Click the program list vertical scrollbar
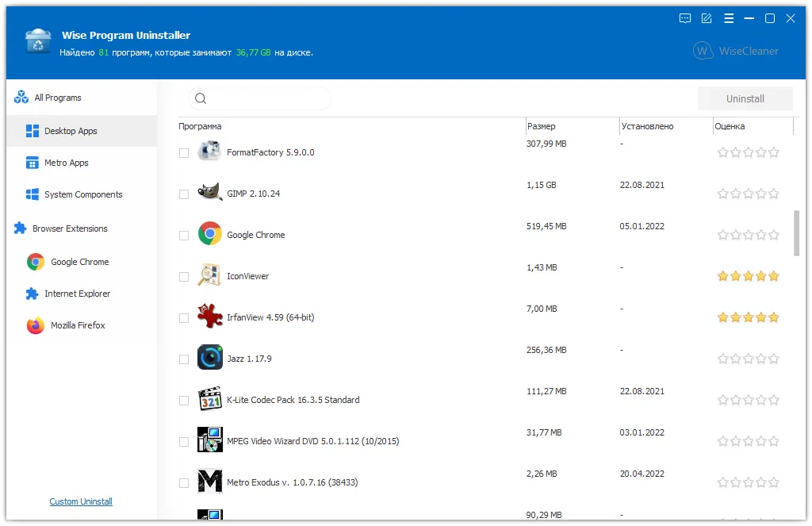This screenshot has height=526, width=812. click(x=796, y=232)
